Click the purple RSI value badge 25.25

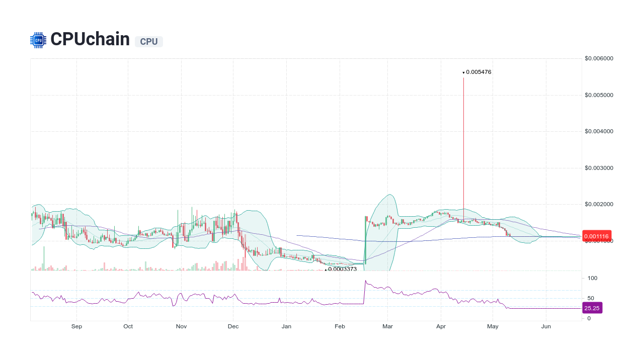[592, 308]
